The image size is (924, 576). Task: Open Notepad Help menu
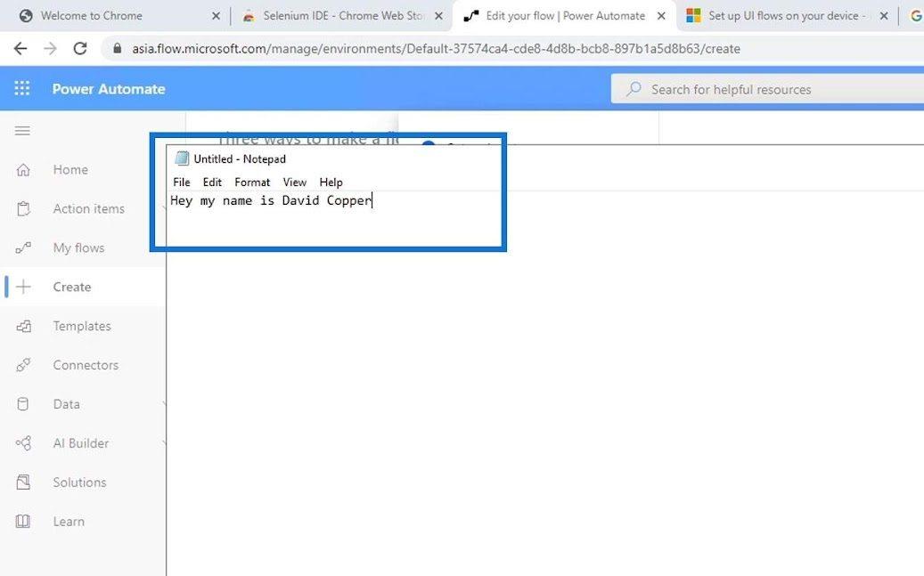[331, 183]
